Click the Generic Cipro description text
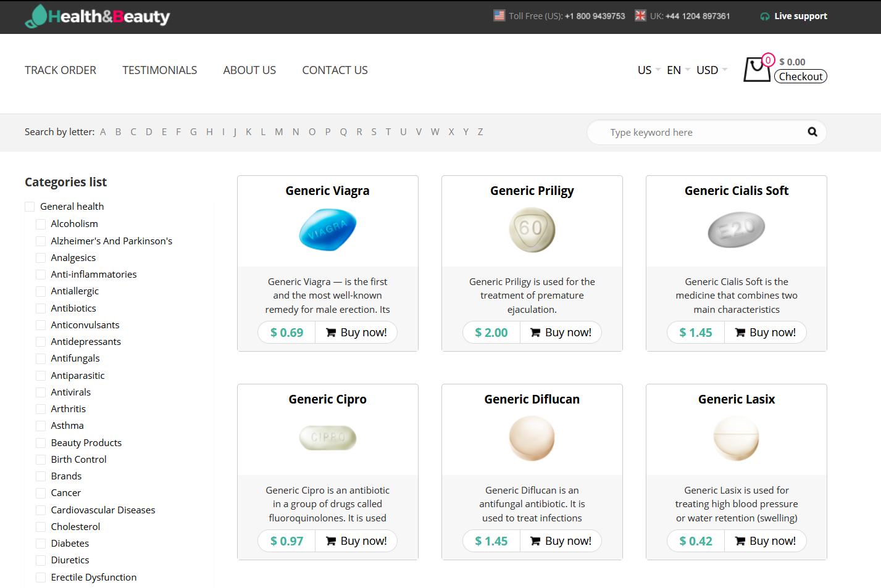881x588 pixels. tap(328, 504)
